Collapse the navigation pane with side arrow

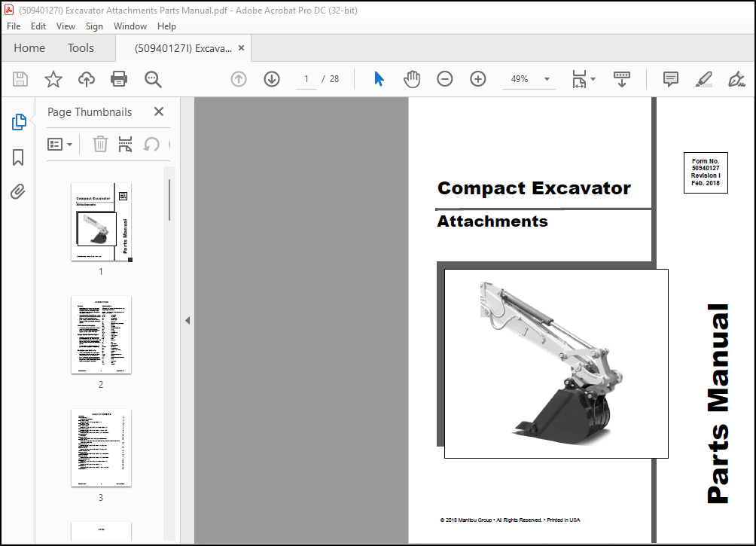[x=187, y=320]
